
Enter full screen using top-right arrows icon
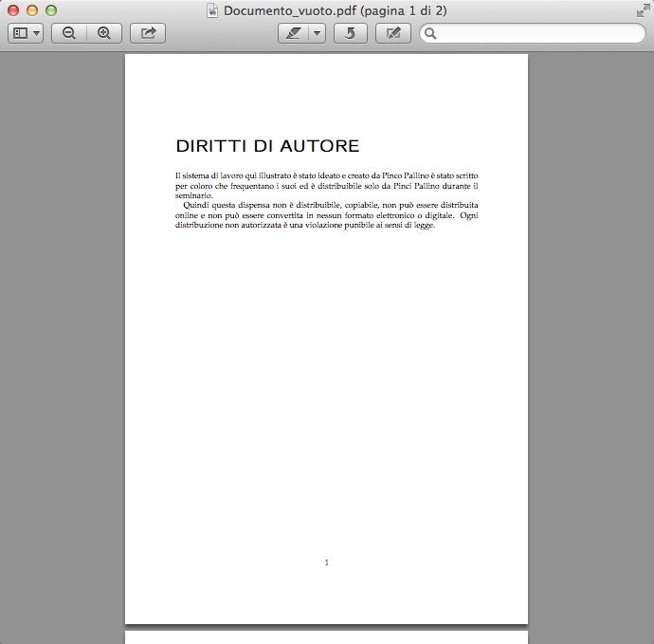pyautogui.click(x=643, y=10)
